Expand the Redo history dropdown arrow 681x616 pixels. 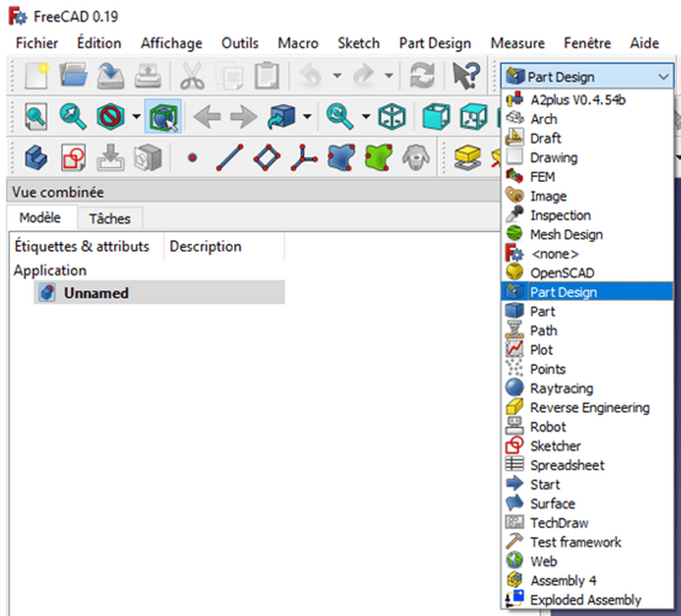389,76
